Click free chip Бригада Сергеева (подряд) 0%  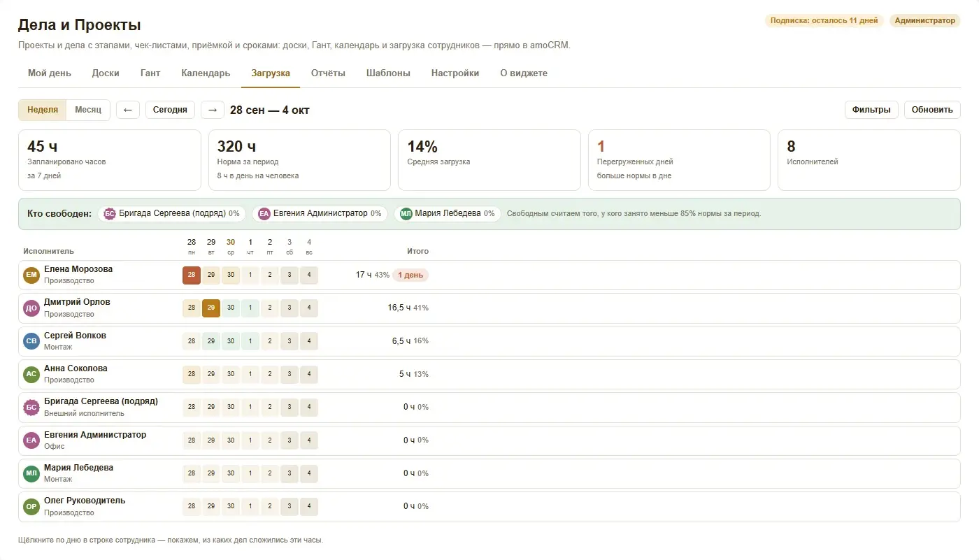(x=172, y=214)
